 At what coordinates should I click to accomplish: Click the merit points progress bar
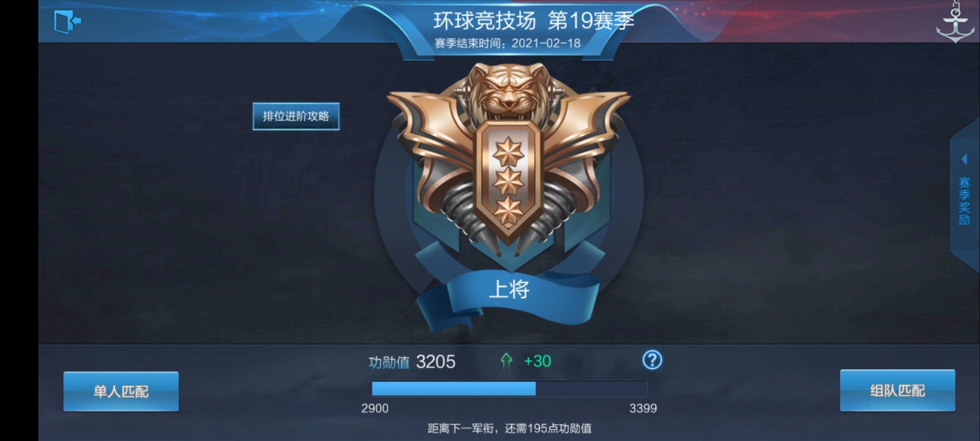pyautogui.click(x=509, y=389)
